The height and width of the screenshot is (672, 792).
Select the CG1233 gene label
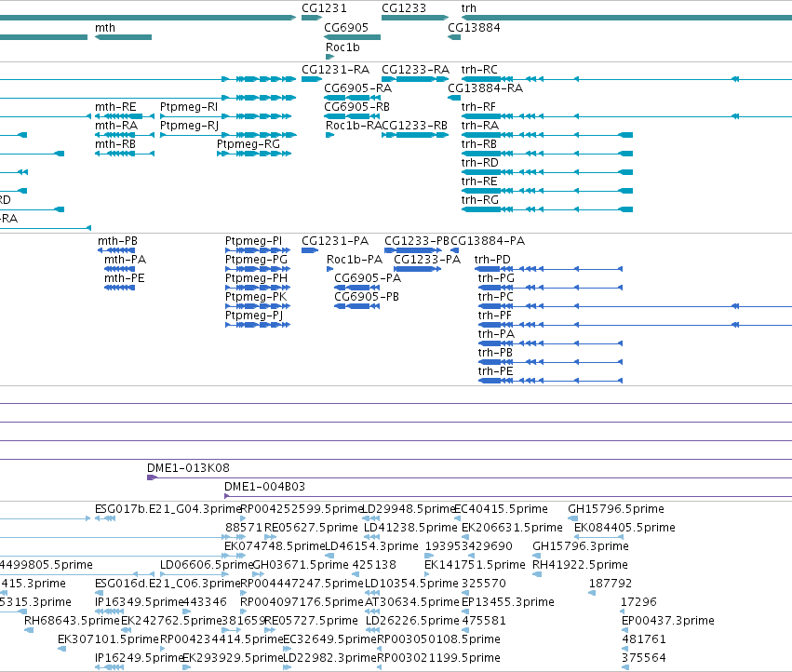(404, 8)
